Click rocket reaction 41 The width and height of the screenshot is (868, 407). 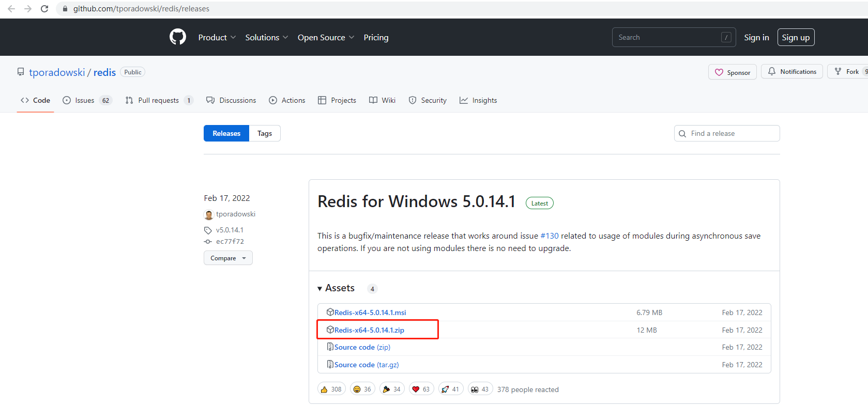[x=451, y=389]
